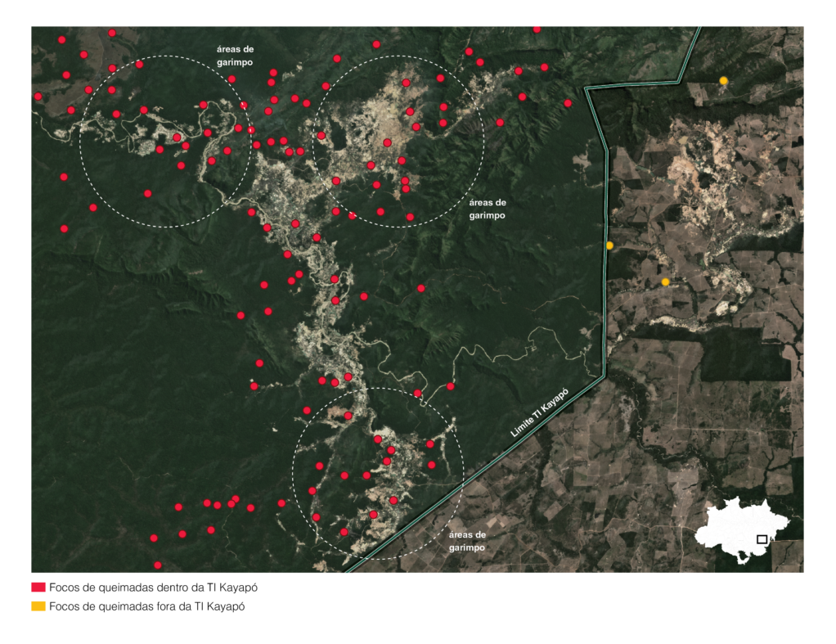The height and width of the screenshot is (644, 836).
Task: Click the black locator square on inset map
Action: tap(762, 539)
